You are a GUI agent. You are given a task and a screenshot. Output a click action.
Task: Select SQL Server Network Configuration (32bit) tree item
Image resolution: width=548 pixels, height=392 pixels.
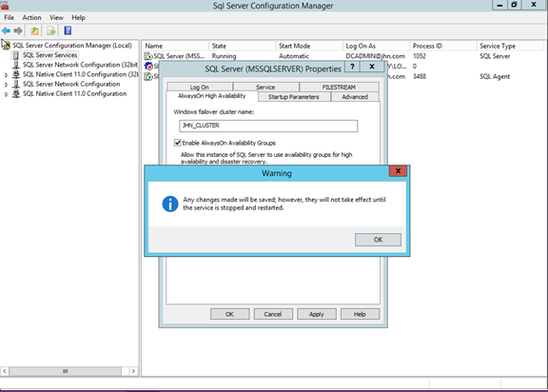click(80, 65)
